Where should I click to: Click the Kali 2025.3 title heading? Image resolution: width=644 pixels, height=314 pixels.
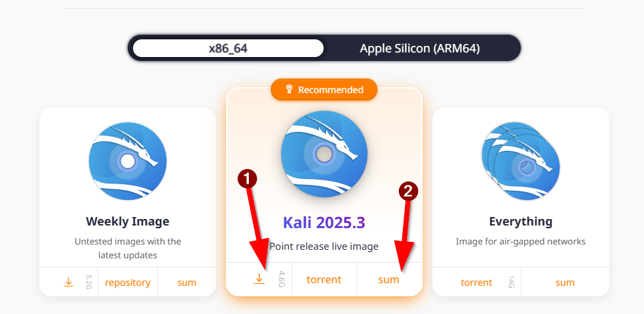coord(324,222)
